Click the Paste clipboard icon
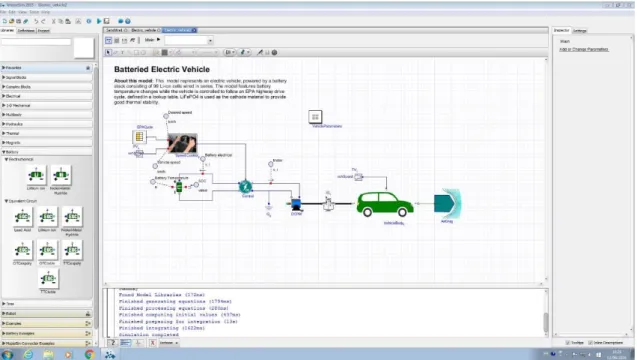Viewport: 637px width, 360px height. click(68, 21)
